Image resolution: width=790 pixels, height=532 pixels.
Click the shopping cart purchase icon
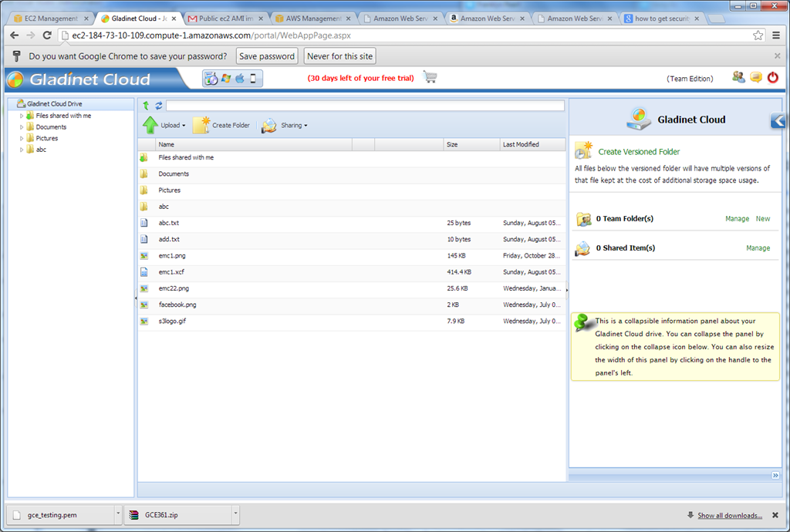[430, 77]
